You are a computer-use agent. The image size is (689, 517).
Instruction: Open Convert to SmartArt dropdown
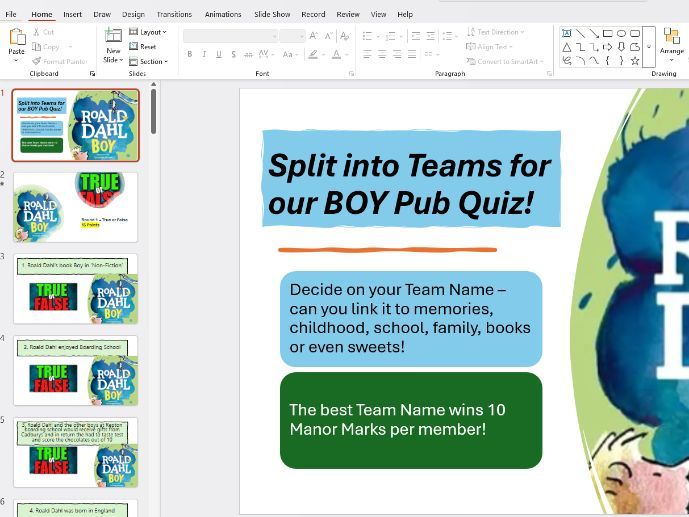click(x=505, y=61)
